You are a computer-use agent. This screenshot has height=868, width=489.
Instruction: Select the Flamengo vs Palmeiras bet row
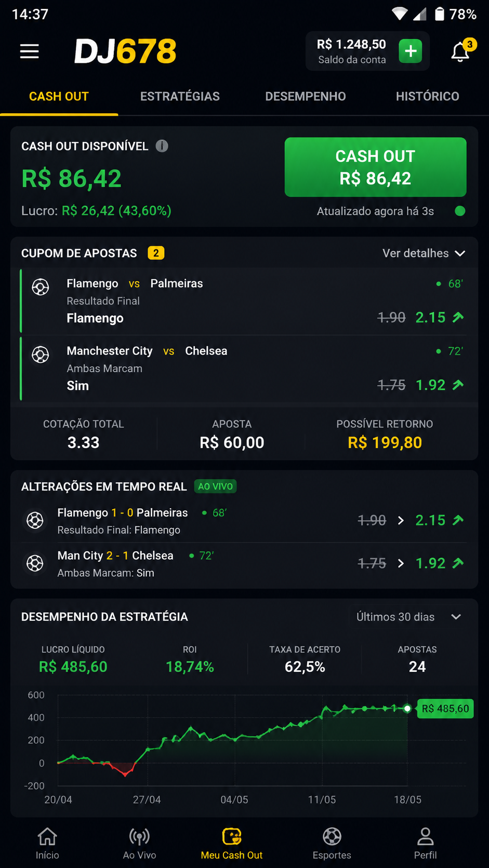click(x=243, y=301)
